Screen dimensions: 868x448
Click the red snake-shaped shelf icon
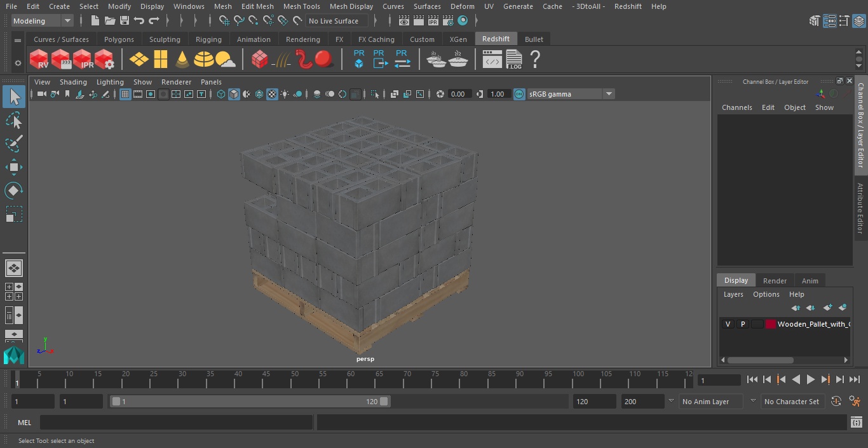pos(304,59)
